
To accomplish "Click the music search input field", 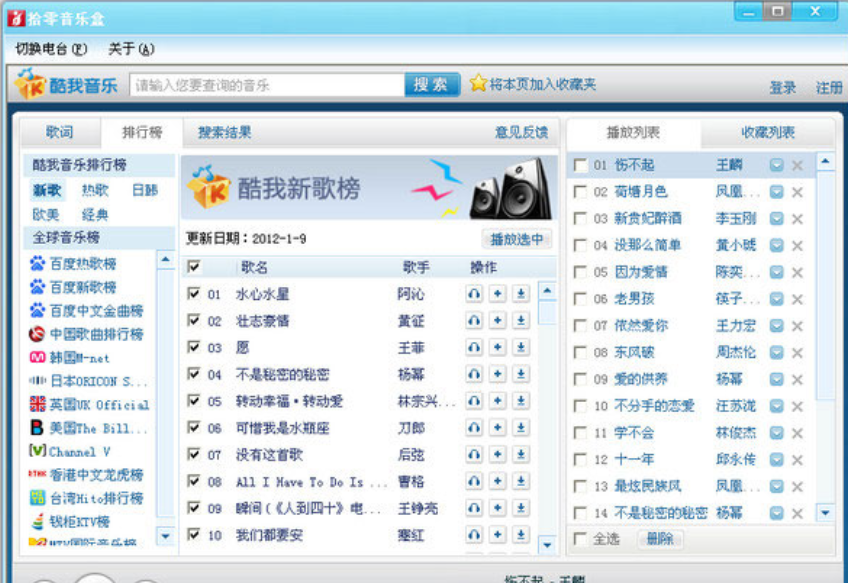I will (267, 85).
